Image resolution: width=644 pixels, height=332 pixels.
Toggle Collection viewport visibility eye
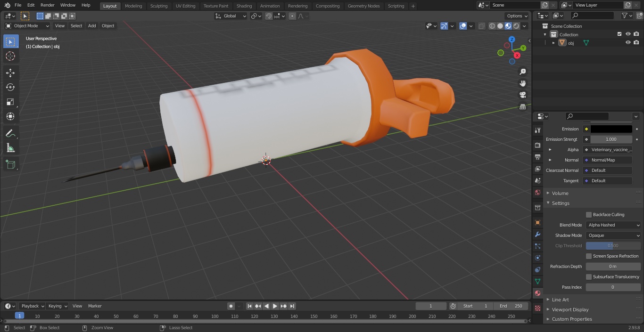(628, 34)
